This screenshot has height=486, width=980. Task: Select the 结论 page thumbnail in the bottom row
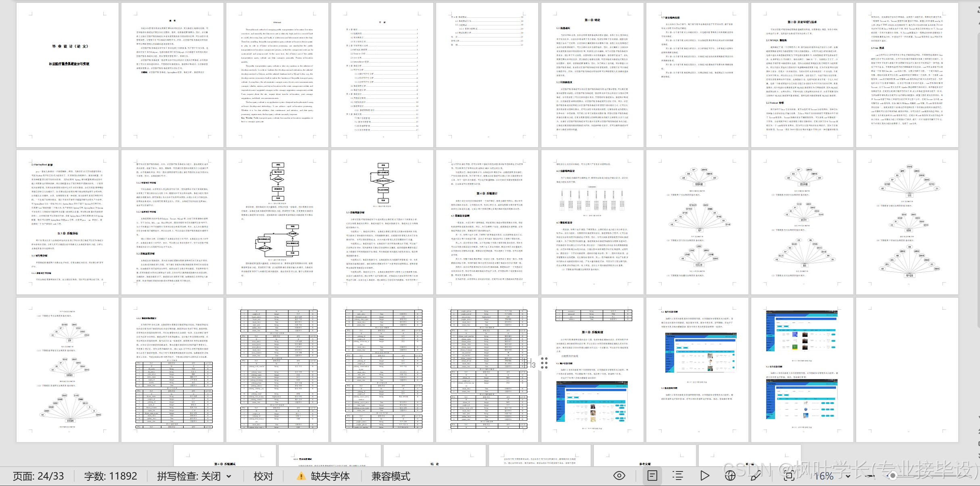coord(435,456)
